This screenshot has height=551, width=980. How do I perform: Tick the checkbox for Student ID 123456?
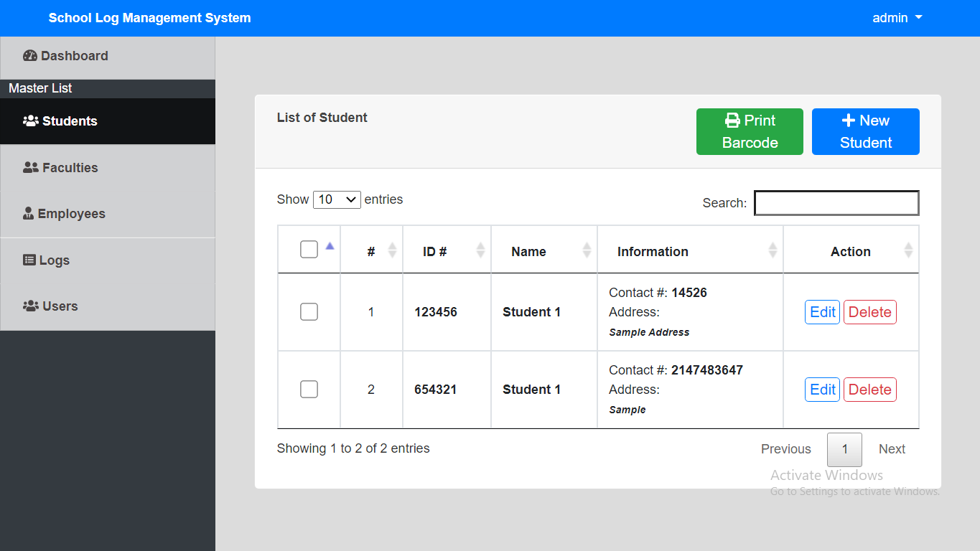(x=309, y=311)
